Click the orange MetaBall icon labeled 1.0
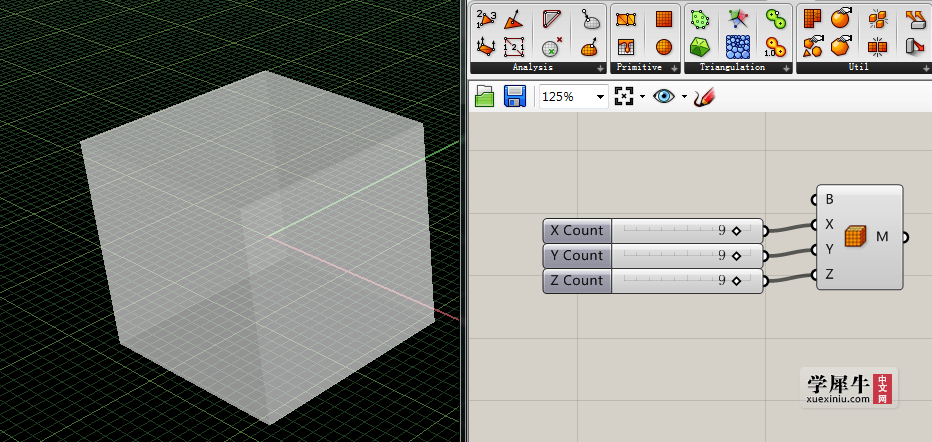The width and height of the screenshot is (932, 442). (776, 46)
